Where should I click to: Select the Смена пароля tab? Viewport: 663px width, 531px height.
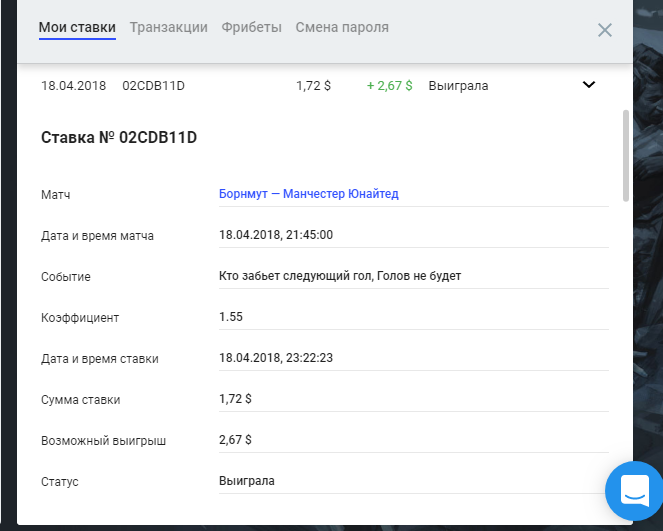(x=342, y=28)
